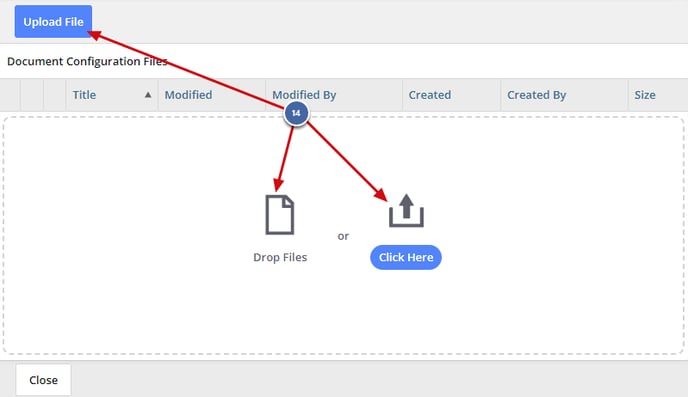The width and height of the screenshot is (688, 397).
Task: Click the blue Click Here button
Action: [x=406, y=257]
